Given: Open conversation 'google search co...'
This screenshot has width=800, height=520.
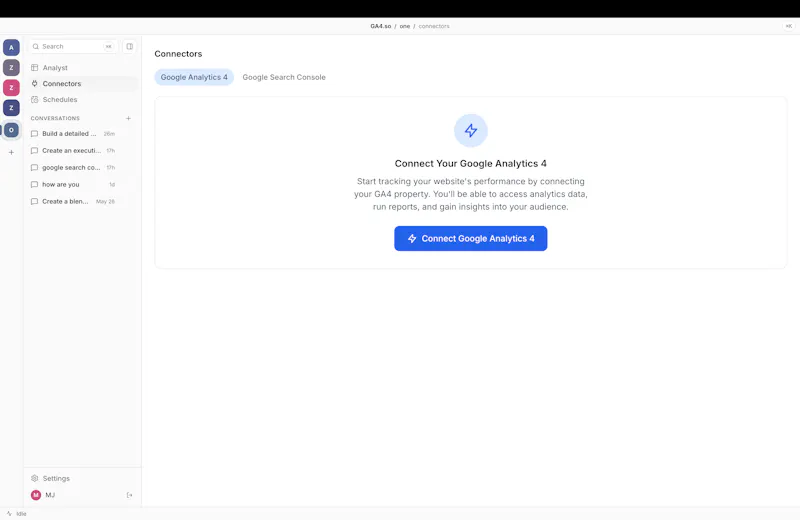Looking at the screenshot, I should click(73, 167).
